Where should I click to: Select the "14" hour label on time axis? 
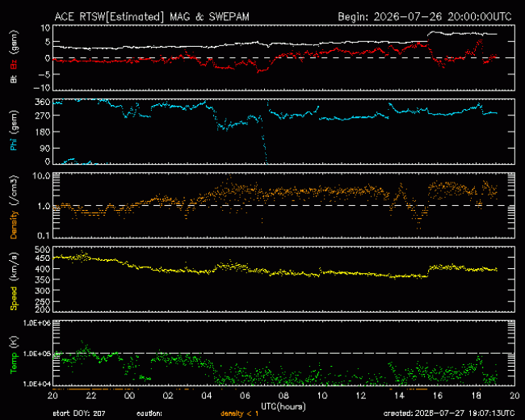399,396
